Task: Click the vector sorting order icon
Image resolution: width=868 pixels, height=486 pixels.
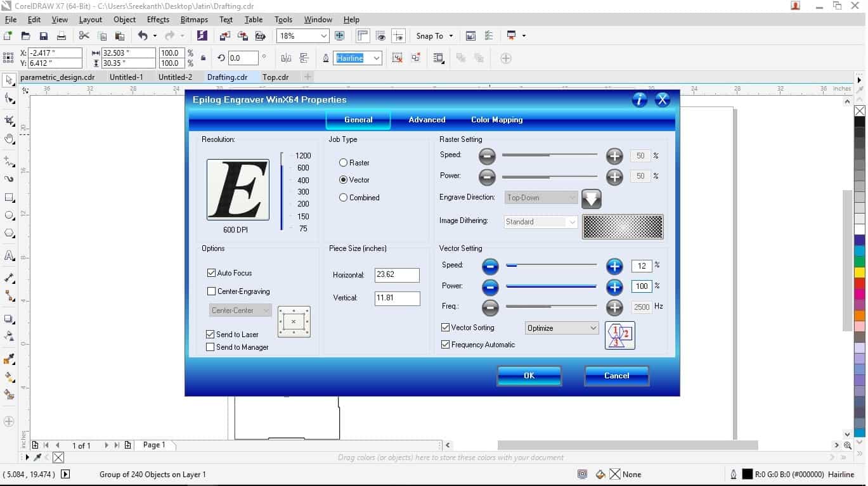Action: 620,336
